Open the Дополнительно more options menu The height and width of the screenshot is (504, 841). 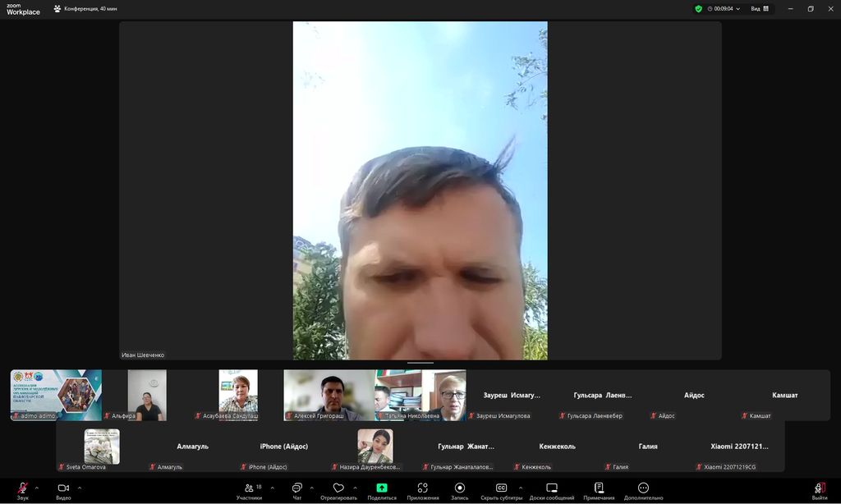pyautogui.click(x=643, y=489)
